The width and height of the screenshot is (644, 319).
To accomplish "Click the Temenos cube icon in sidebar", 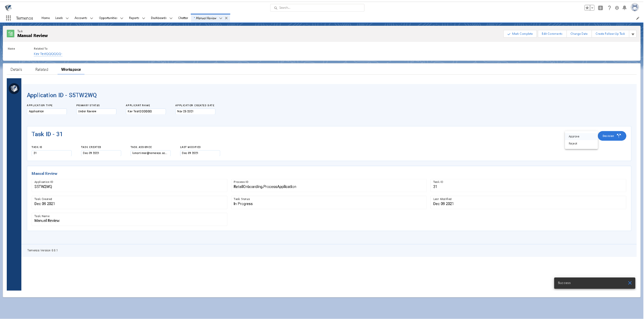I will (14, 88).
